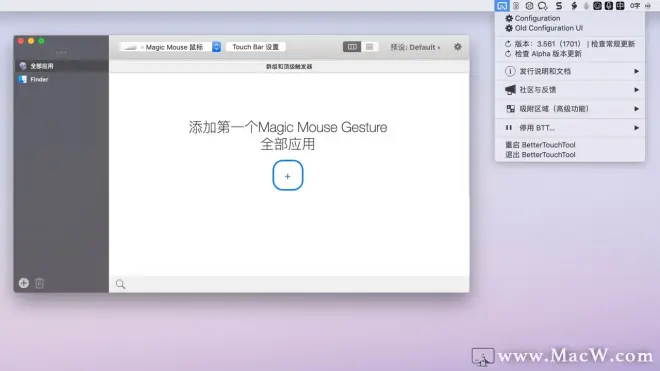Open Old Configuration UI menu entry

(570, 28)
